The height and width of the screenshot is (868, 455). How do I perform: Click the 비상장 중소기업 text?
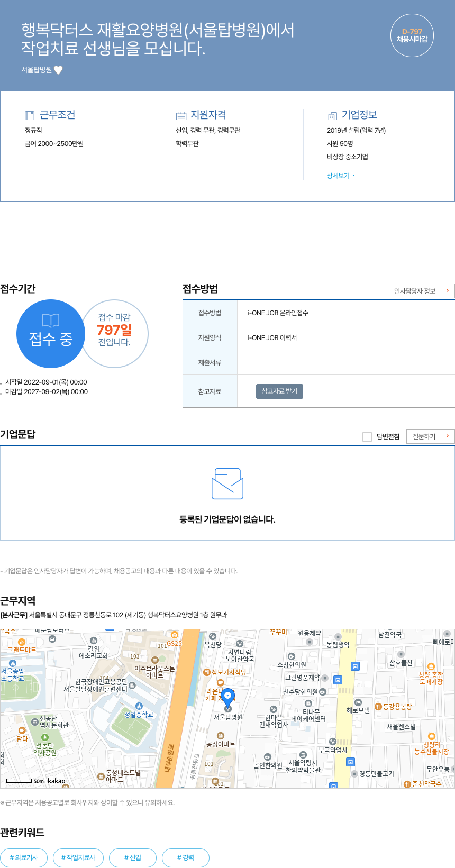pos(348,157)
